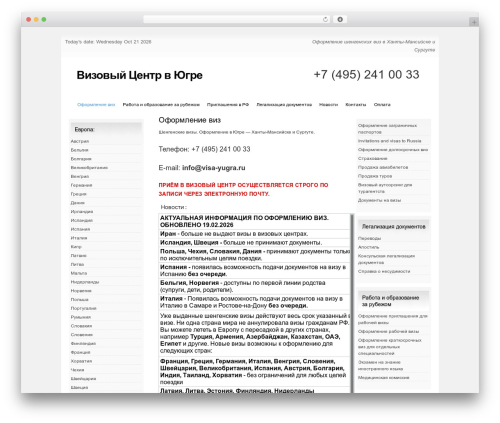Select Венгрия in the Европа list

(x=80, y=176)
